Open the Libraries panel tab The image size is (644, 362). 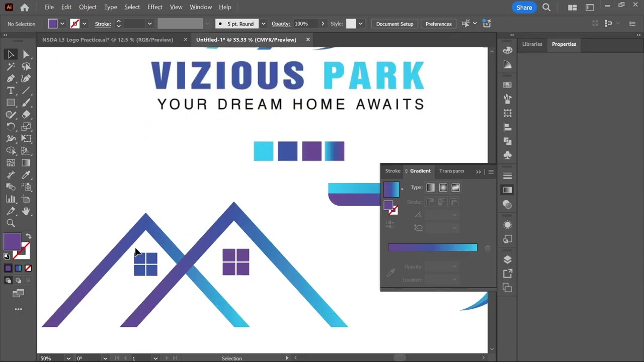[x=532, y=44]
